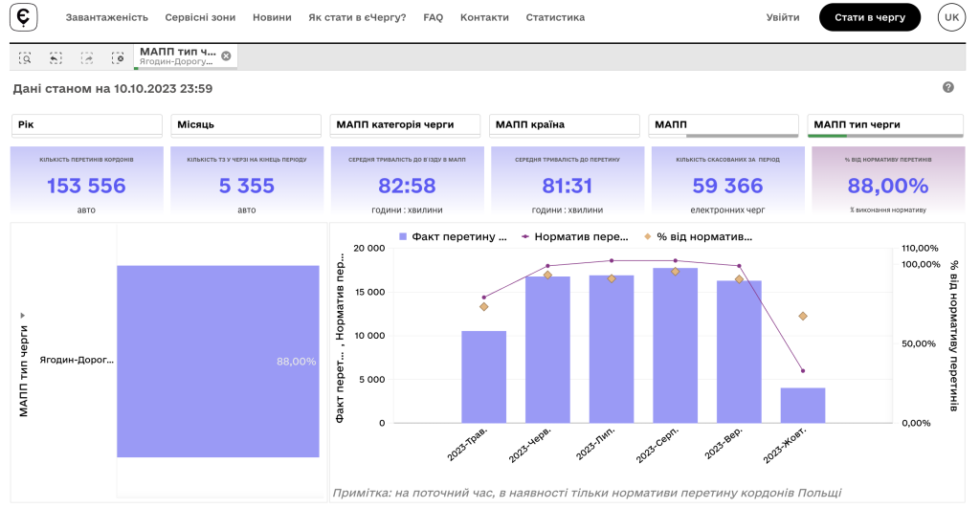Open the Статистика page
This screenshot has height=508, width=980.
pos(555,17)
